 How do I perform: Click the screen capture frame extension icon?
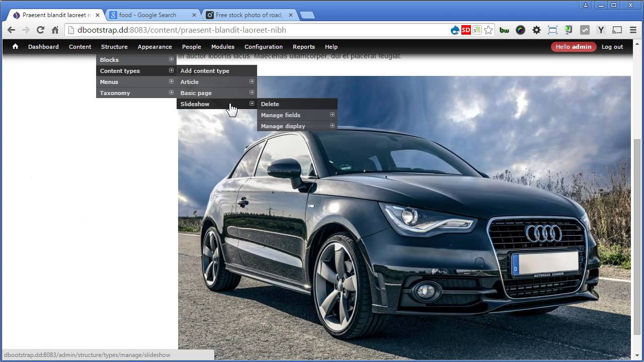552,30
